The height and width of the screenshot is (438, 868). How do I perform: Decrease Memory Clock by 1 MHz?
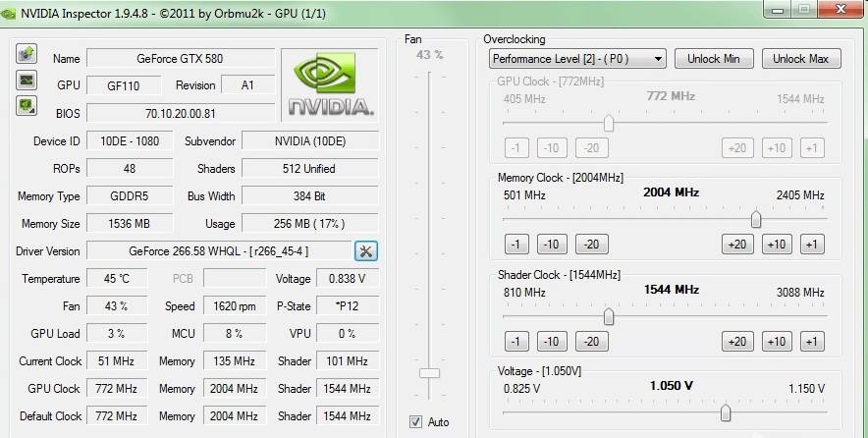(516, 245)
